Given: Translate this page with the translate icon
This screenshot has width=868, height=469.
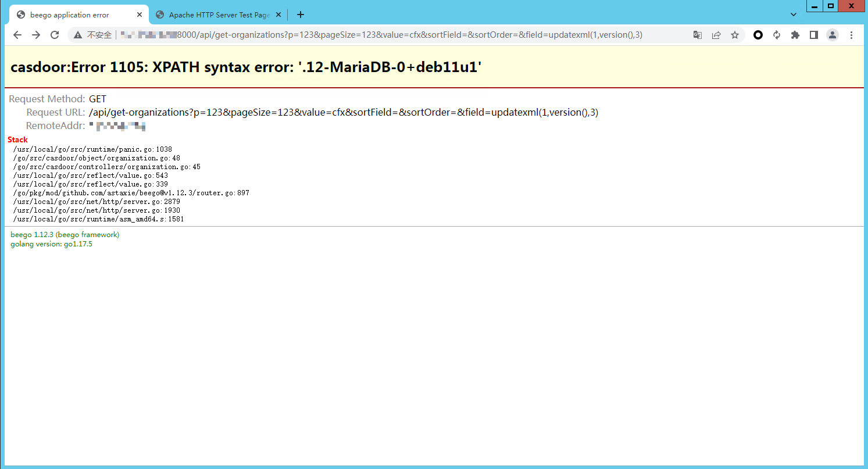Looking at the screenshot, I should 698,35.
